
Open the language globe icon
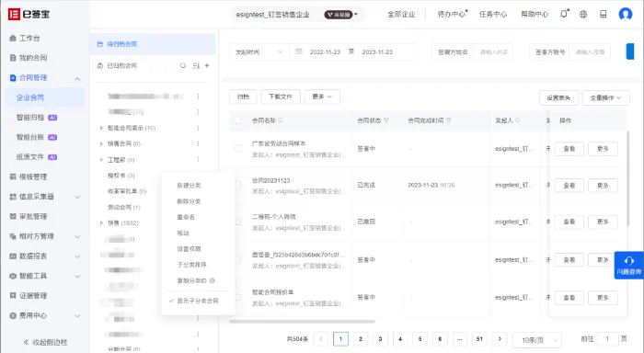tap(583, 14)
